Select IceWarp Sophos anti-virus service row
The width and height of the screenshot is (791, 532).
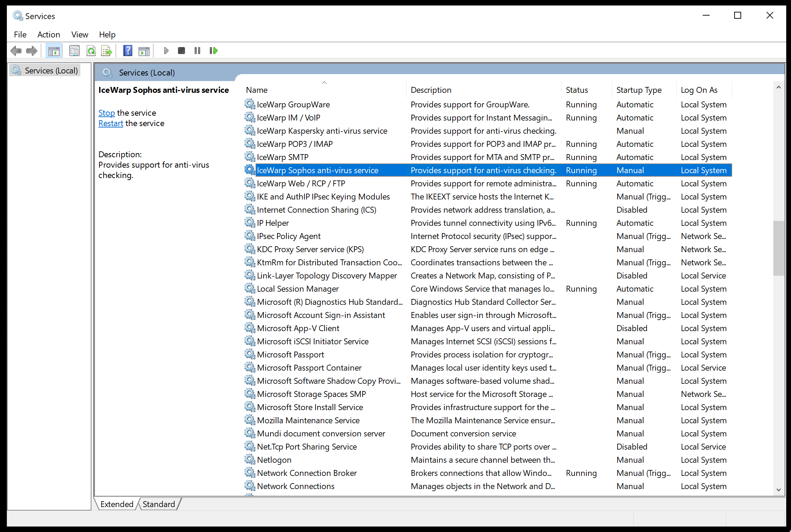click(488, 170)
